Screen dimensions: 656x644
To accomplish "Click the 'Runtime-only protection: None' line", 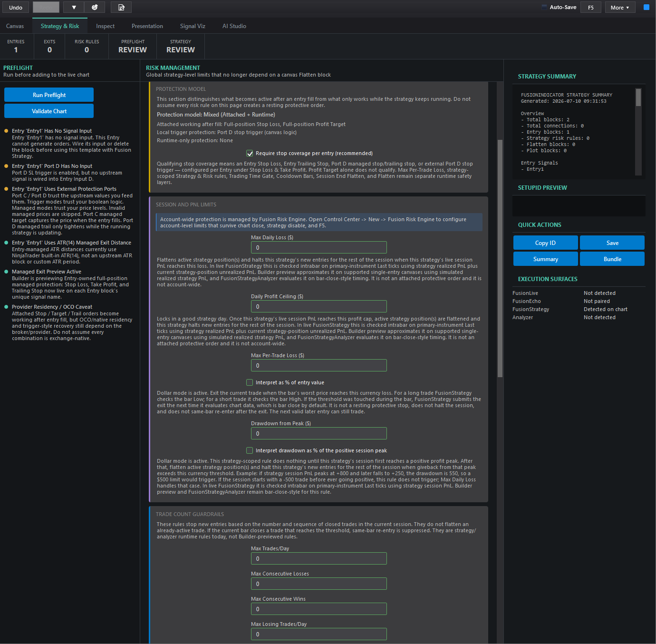I will pos(195,140).
